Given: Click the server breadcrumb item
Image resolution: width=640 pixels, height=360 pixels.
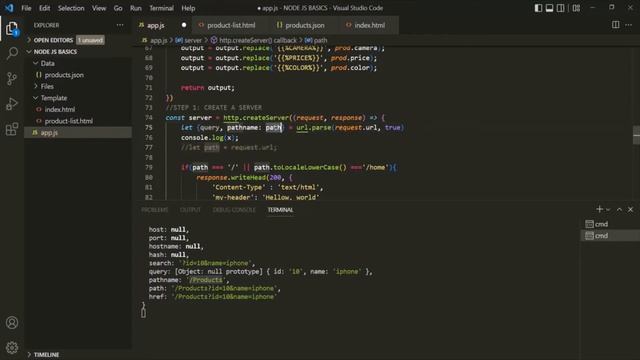Looking at the screenshot, I should click(x=189, y=40).
